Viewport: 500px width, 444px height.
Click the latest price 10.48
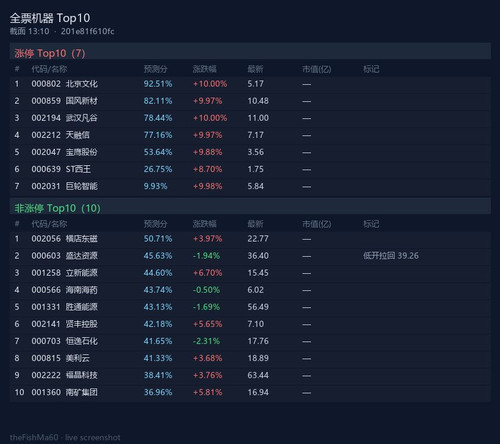click(258, 101)
